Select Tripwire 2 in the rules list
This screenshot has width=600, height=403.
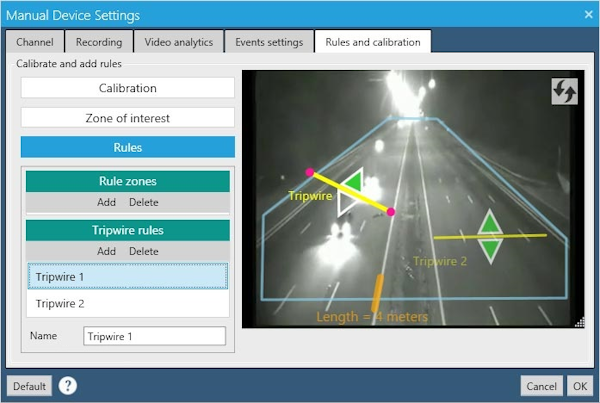pos(128,303)
